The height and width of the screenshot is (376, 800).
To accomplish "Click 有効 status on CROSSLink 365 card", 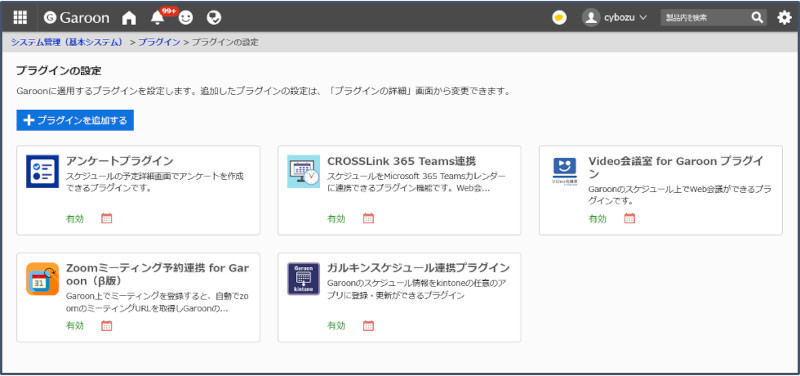I will click(336, 219).
